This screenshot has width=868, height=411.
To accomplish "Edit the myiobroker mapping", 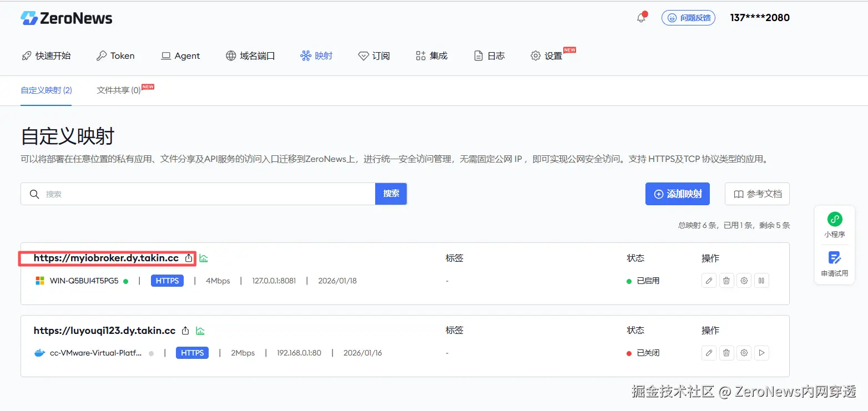I will coord(709,281).
